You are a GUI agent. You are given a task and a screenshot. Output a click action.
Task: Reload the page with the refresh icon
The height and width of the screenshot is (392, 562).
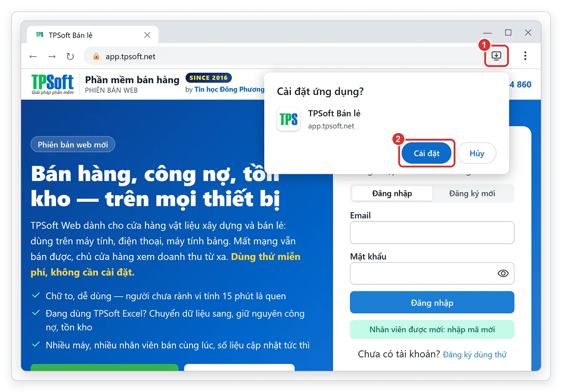(x=70, y=56)
